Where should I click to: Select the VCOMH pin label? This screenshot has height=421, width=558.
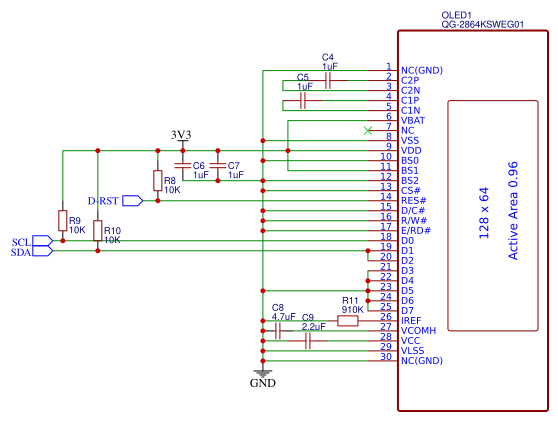tap(418, 331)
